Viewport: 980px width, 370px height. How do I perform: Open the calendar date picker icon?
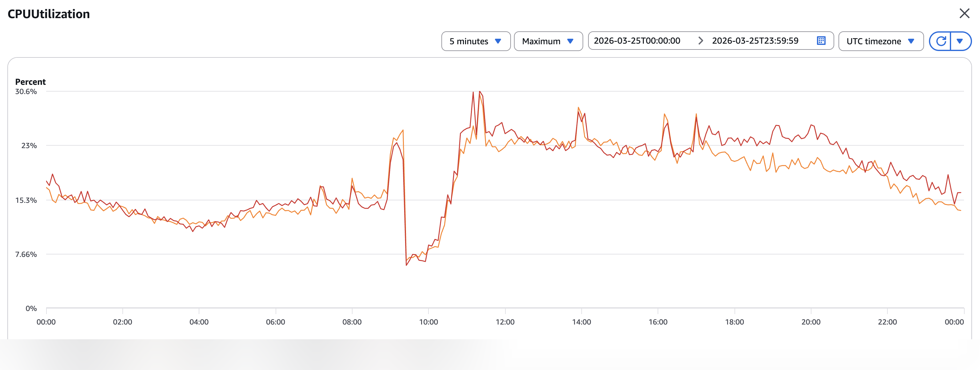tap(821, 41)
